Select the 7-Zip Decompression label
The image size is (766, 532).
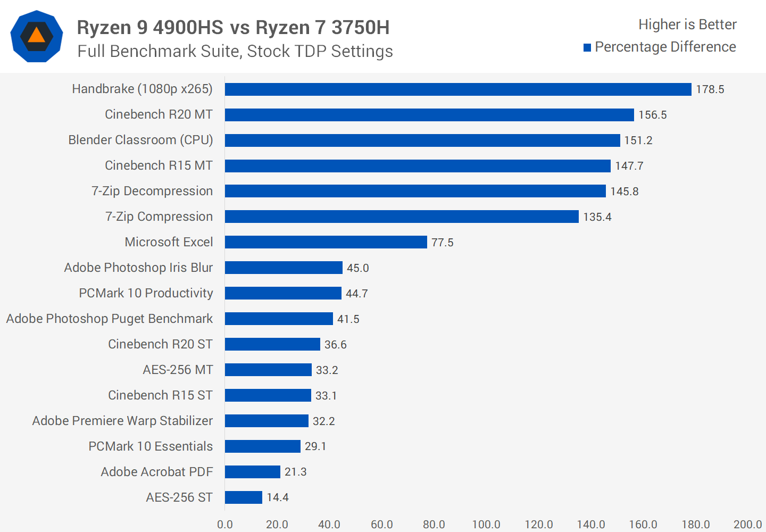pyautogui.click(x=152, y=191)
